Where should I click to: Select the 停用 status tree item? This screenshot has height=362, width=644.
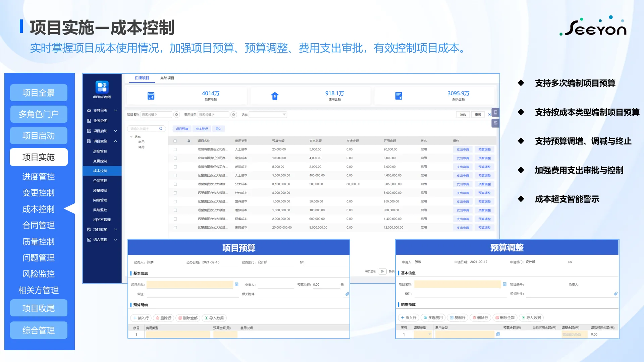coord(141,147)
